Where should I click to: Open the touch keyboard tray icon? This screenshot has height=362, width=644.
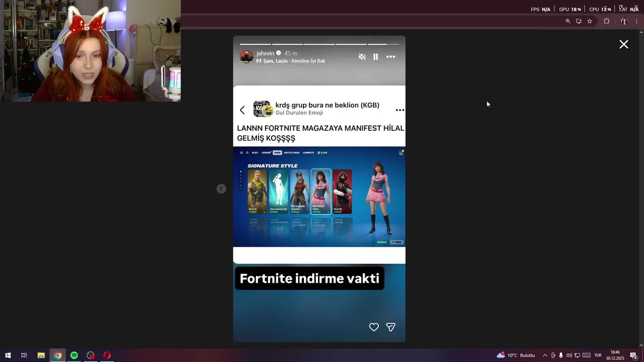(x=586, y=355)
